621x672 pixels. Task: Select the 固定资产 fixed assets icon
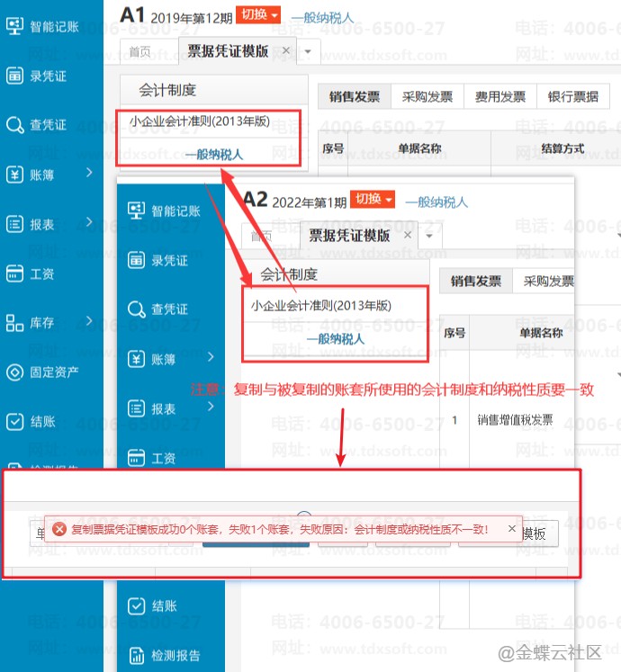point(15,372)
